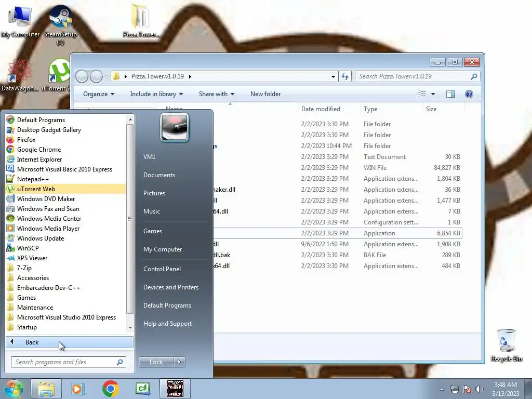
Task: Select SteamSetup icon on desktop
Action: pos(60,24)
